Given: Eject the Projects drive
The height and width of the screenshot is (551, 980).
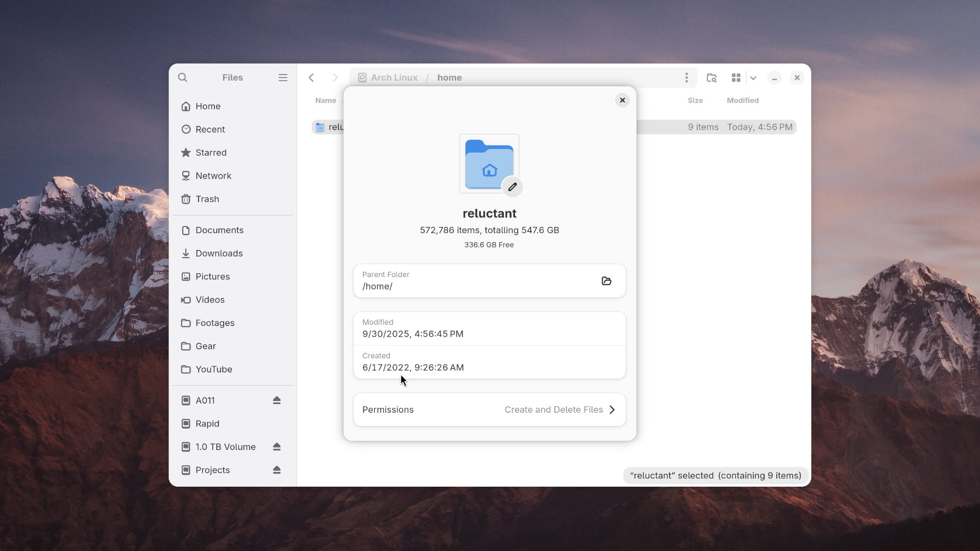Looking at the screenshot, I should coord(277,470).
